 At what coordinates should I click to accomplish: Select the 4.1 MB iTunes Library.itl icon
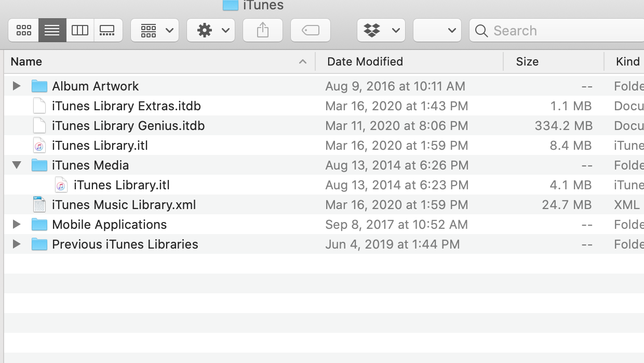point(61,185)
